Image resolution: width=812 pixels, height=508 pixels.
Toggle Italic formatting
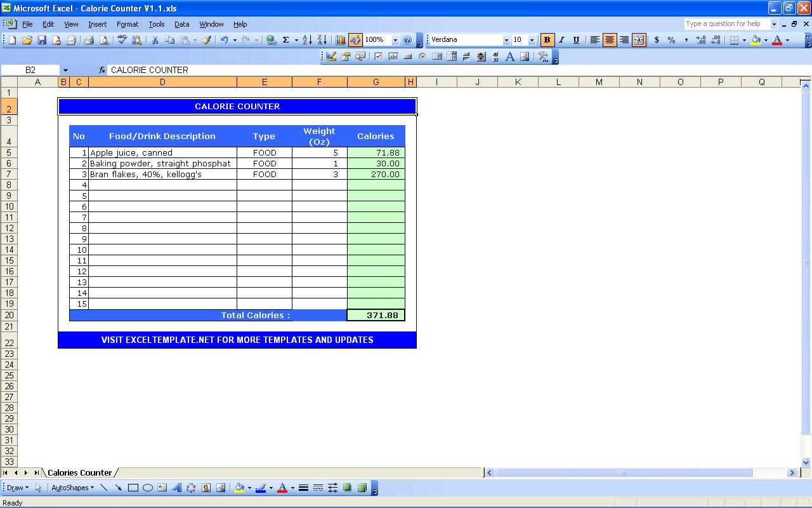[561, 40]
